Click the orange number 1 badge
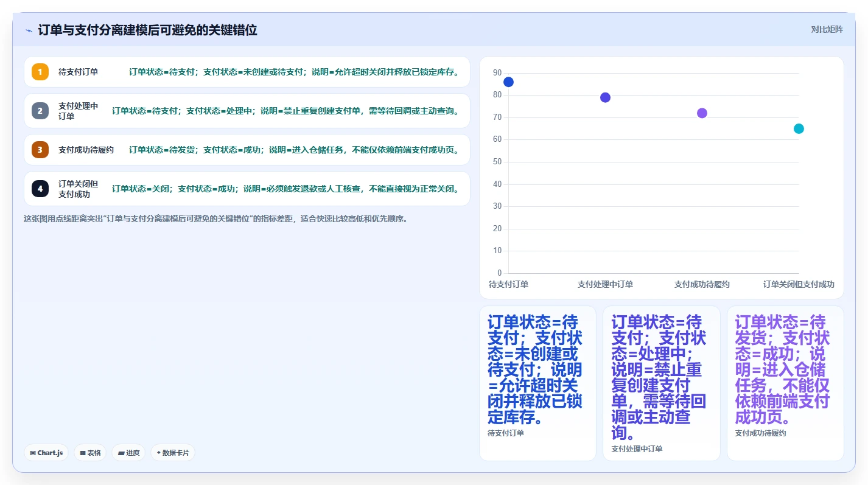The width and height of the screenshot is (868, 485). coord(40,72)
